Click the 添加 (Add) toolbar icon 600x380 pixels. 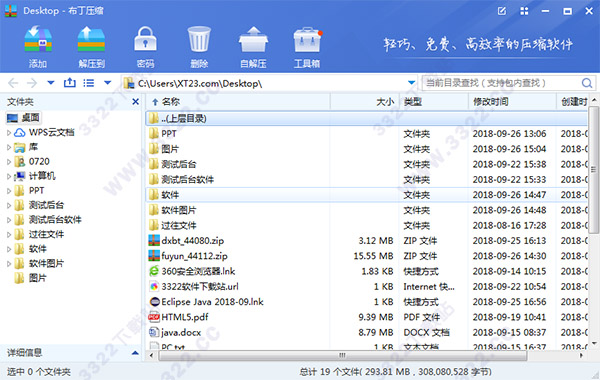point(38,39)
